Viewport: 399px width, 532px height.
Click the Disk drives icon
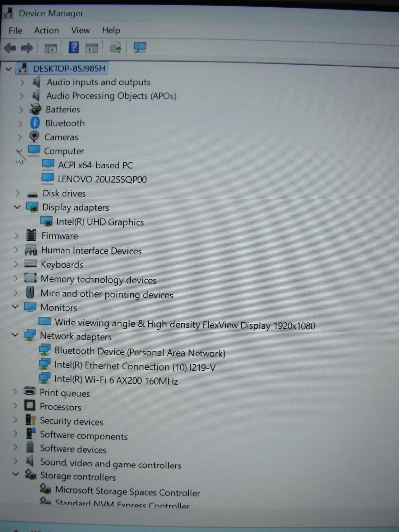(x=32, y=194)
